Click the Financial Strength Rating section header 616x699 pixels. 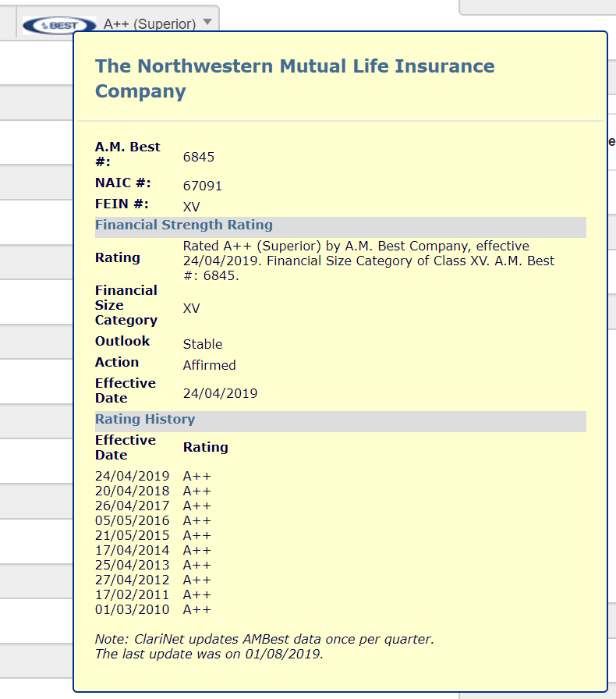coord(184,225)
